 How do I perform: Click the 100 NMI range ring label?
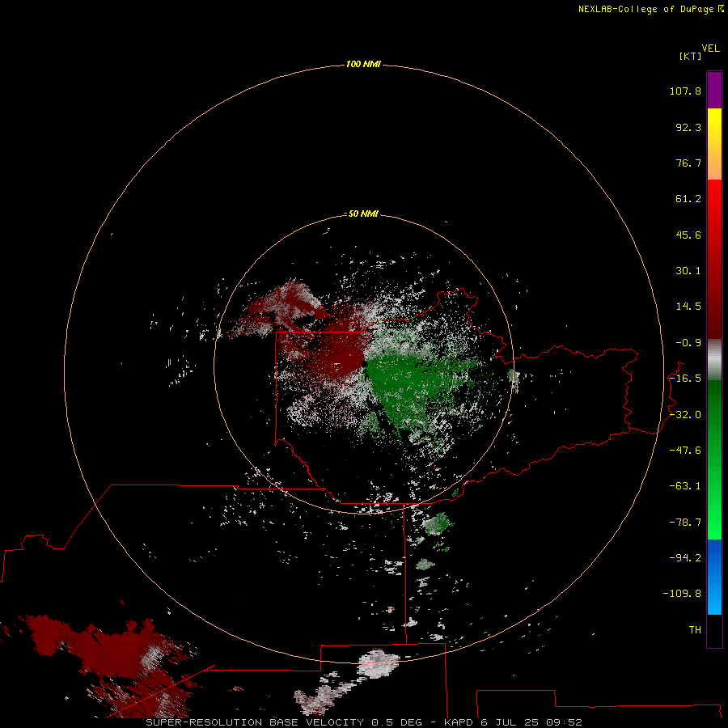(x=363, y=64)
